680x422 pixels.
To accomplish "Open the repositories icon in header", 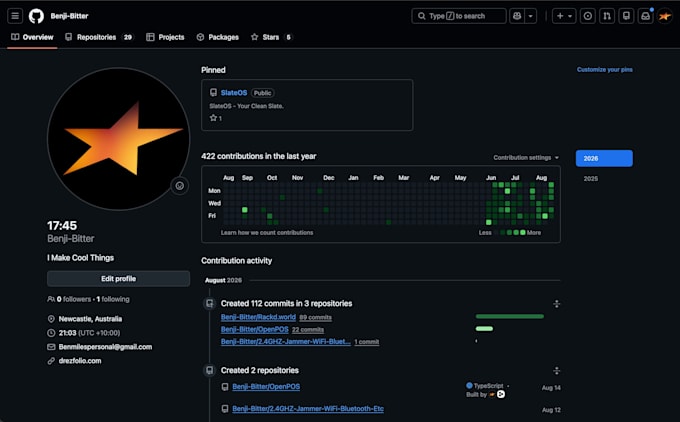I will (x=626, y=16).
